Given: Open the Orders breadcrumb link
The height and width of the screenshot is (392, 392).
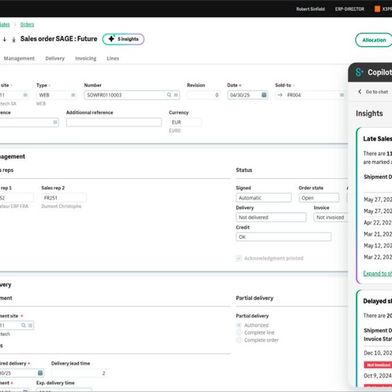Looking at the screenshot, I should coord(27,24).
